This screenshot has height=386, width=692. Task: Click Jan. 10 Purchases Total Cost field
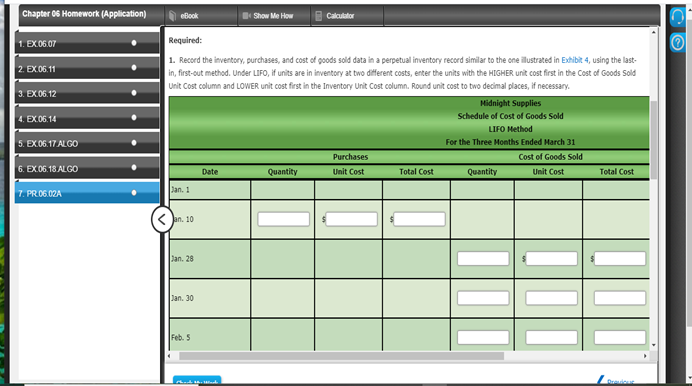click(x=419, y=219)
